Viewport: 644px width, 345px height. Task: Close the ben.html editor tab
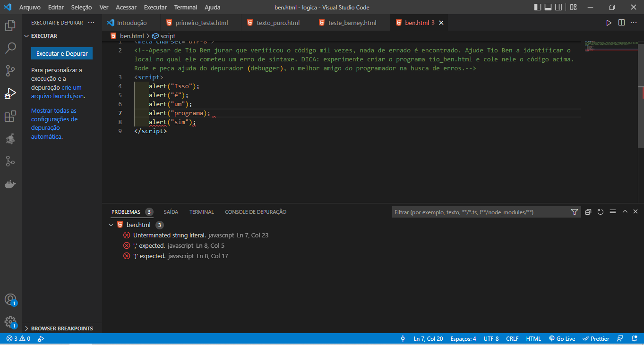(x=442, y=23)
